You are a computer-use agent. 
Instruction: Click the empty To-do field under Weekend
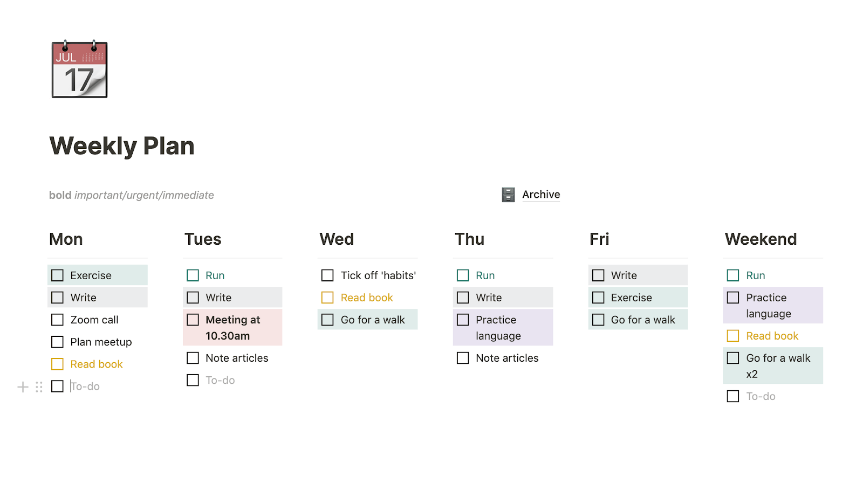[761, 396]
